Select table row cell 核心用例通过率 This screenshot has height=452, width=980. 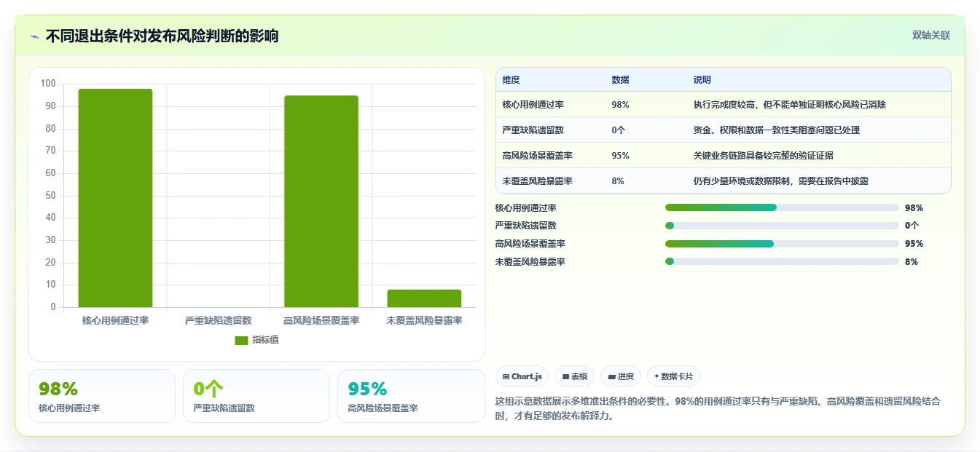[x=533, y=105]
